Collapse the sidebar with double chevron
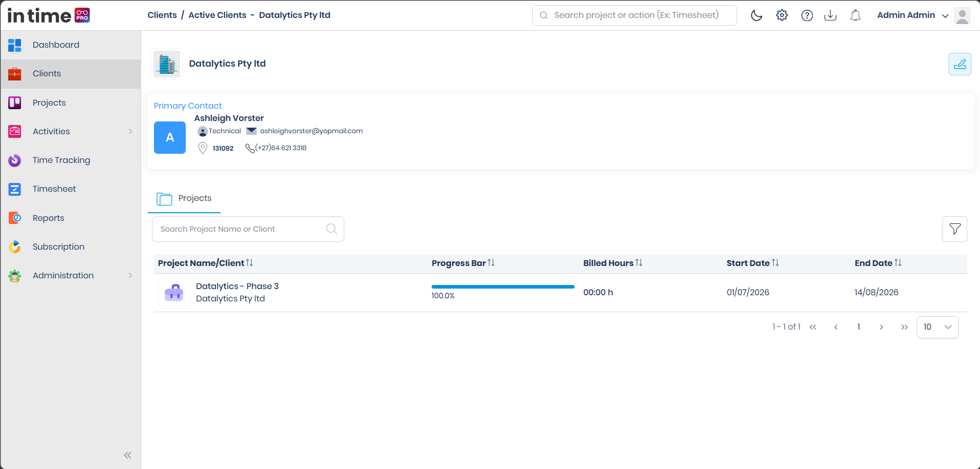 click(128, 455)
